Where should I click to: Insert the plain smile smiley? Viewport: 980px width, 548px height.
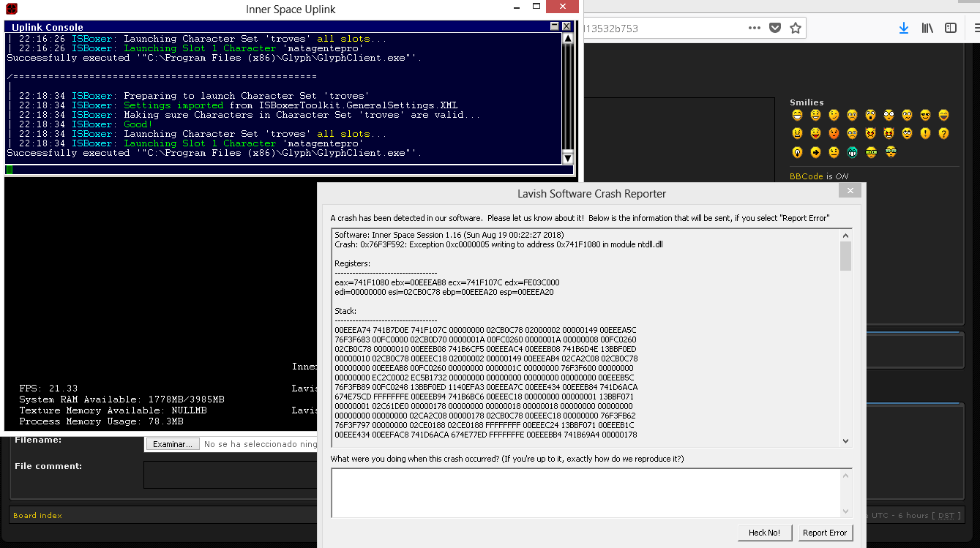click(x=815, y=115)
